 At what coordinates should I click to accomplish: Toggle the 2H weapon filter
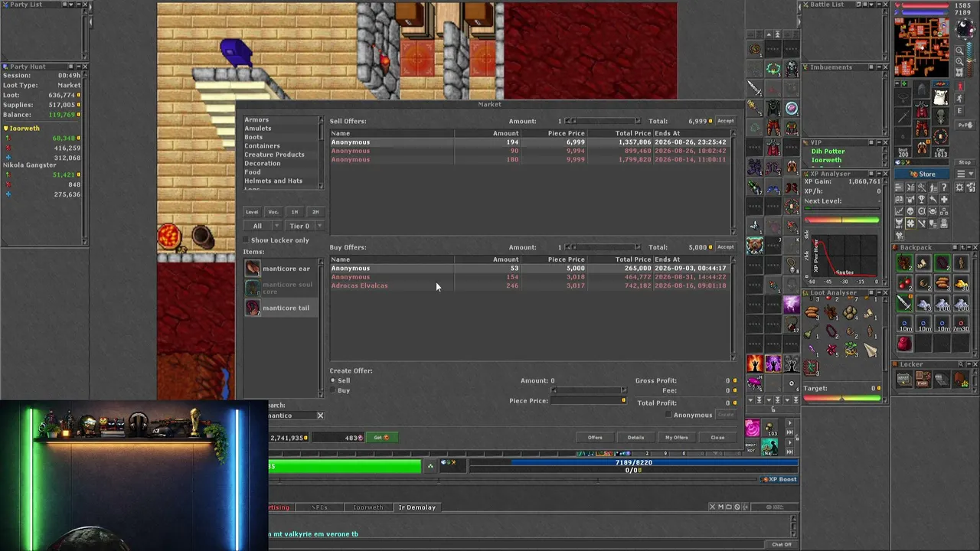(315, 212)
